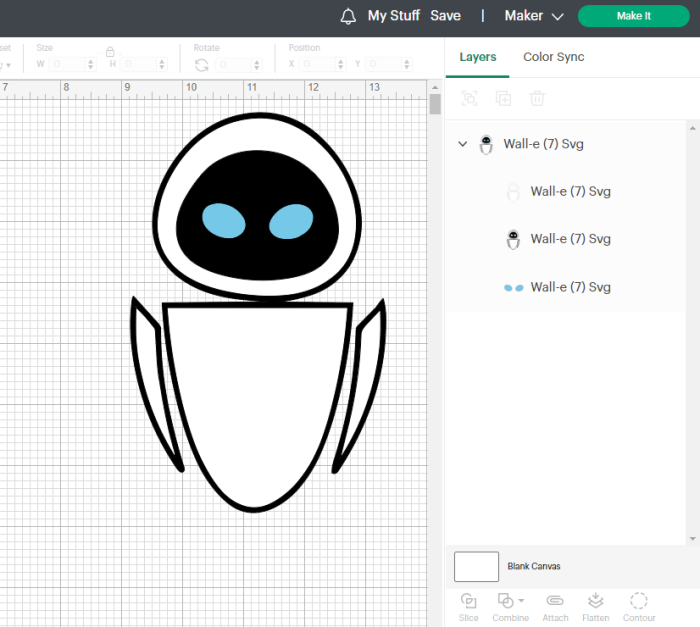Select the black outline Wall-e (7) Svg layer
This screenshot has height=627, width=700.
(566, 239)
